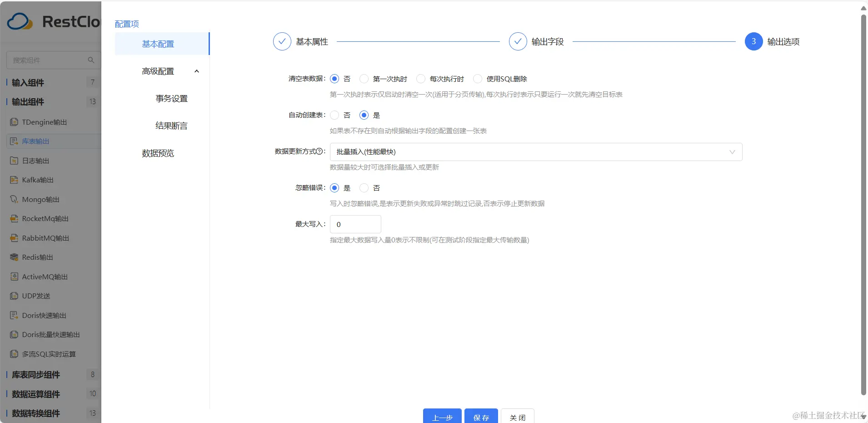Collapse the 高级配置 section arrow
Image resolution: width=868 pixels, height=423 pixels.
[x=197, y=71]
